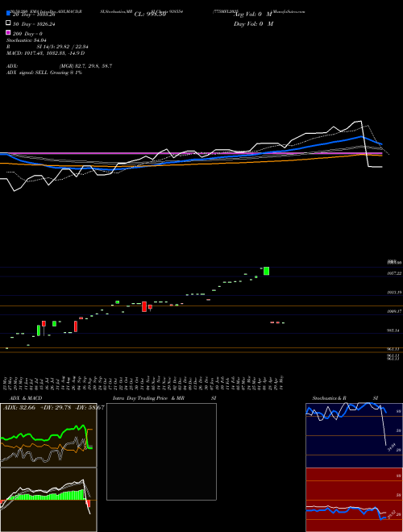The image size is (403, 532).
Task: Click the green MACD histogram panel
Action: [x=48, y=500]
